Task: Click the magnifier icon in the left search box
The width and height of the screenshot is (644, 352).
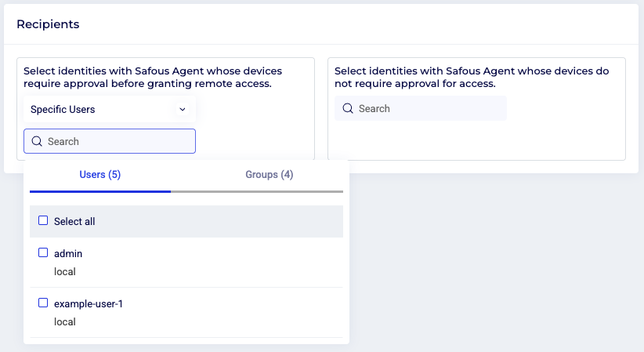Action: (37, 142)
